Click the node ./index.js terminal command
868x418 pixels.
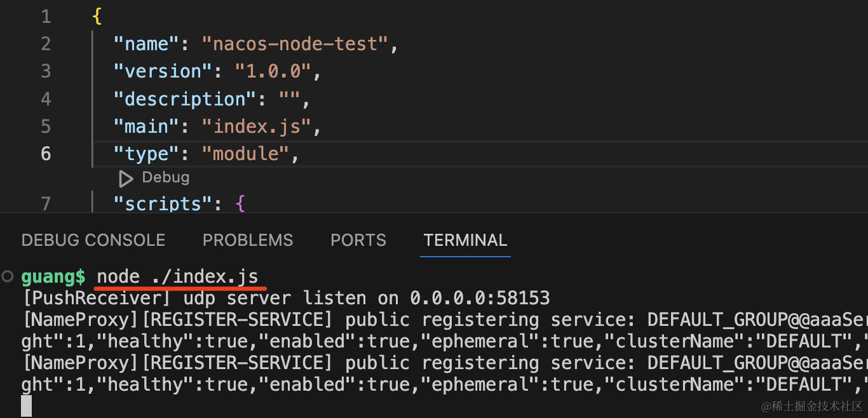click(177, 277)
